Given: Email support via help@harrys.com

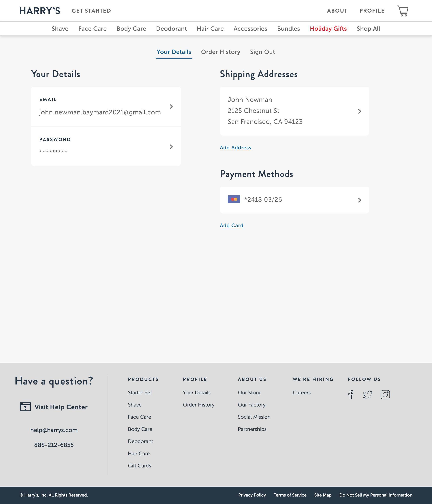Looking at the screenshot, I should 54,430.
